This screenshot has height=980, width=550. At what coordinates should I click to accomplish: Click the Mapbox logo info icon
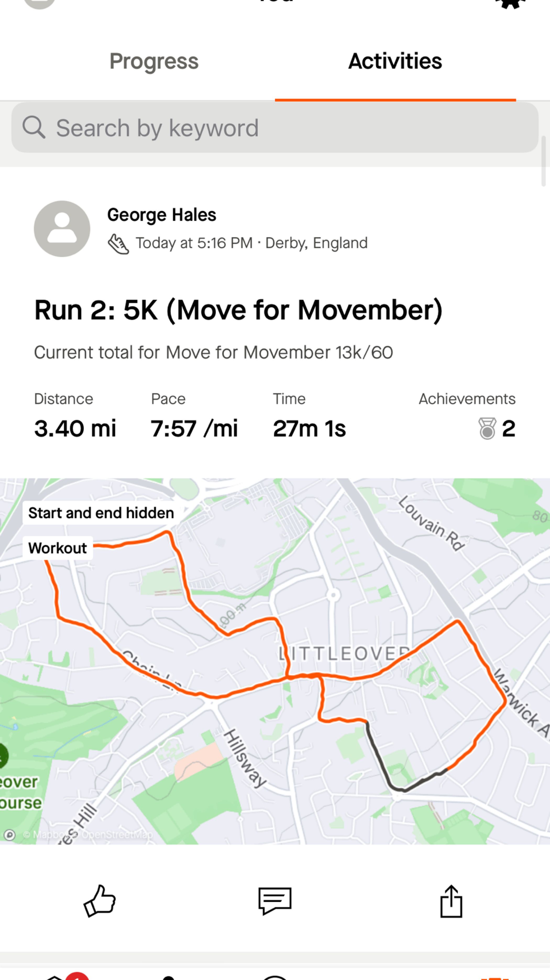click(9, 835)
